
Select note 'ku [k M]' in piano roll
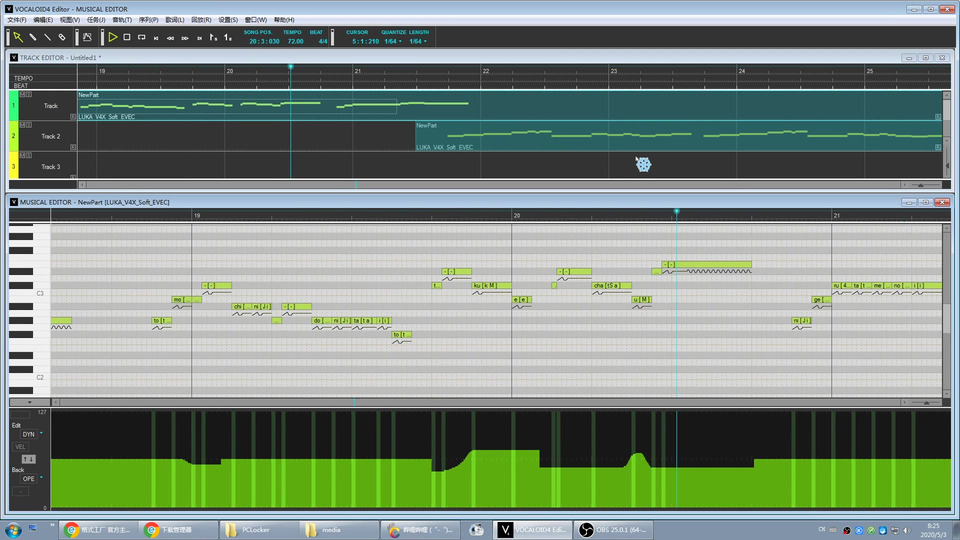pyautogui.click(x=491, y=285)
